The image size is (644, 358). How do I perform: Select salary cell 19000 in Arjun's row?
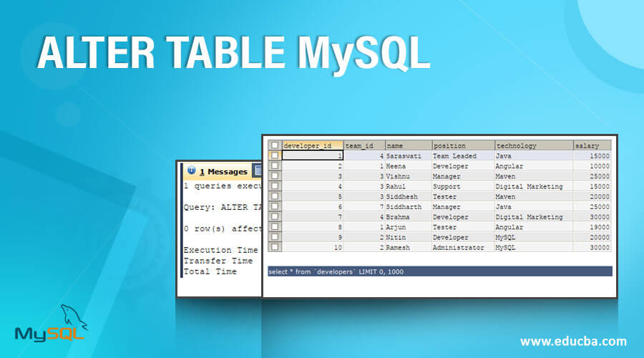(592, 227)
